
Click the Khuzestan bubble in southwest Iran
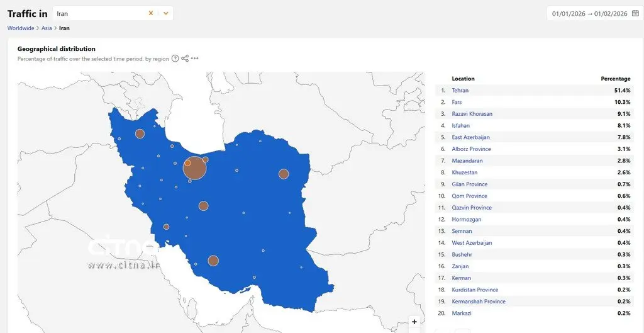(166, 227)
